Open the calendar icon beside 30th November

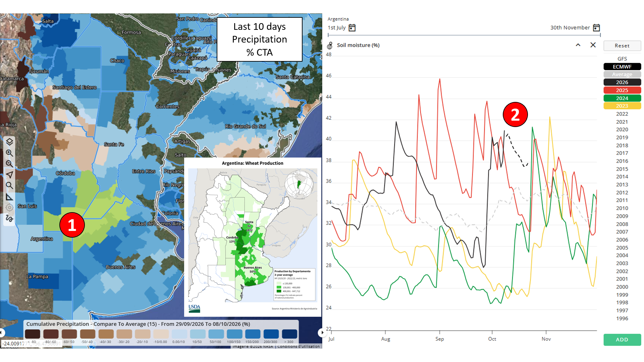tap(596, 28)
